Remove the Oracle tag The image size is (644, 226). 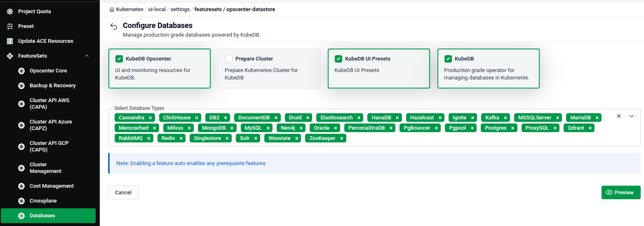click(x=336, y=128)
